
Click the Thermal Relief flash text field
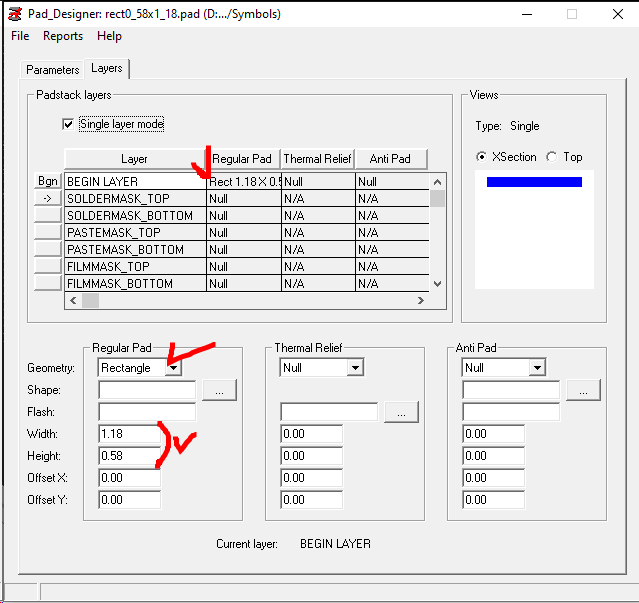(x=329, y=412)
